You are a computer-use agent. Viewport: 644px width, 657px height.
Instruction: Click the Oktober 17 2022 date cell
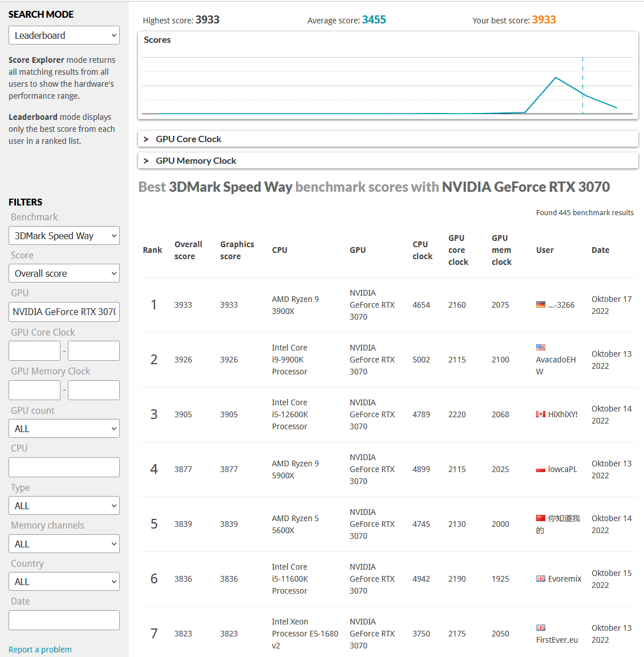(611, 305)
